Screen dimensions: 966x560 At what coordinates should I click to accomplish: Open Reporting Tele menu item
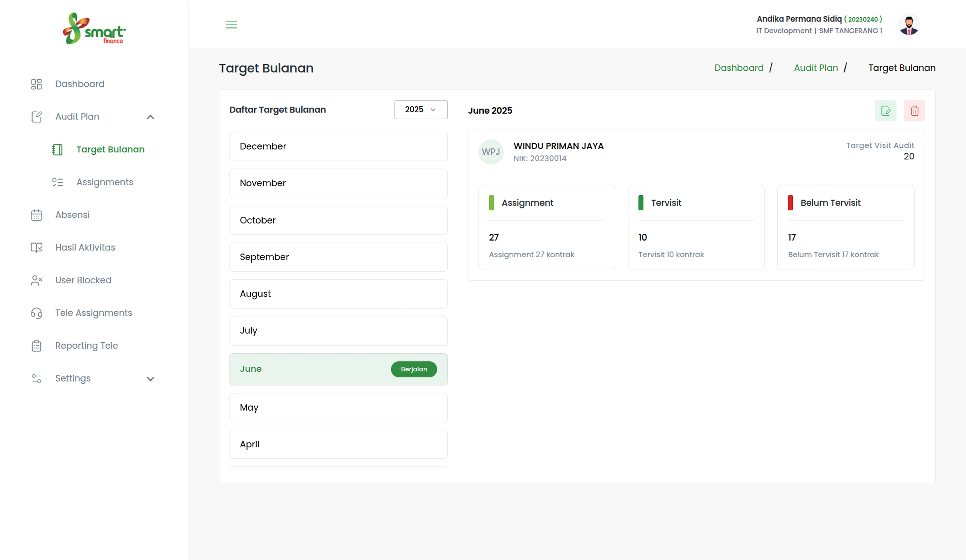pyautogui.click(x=87, y=346)
